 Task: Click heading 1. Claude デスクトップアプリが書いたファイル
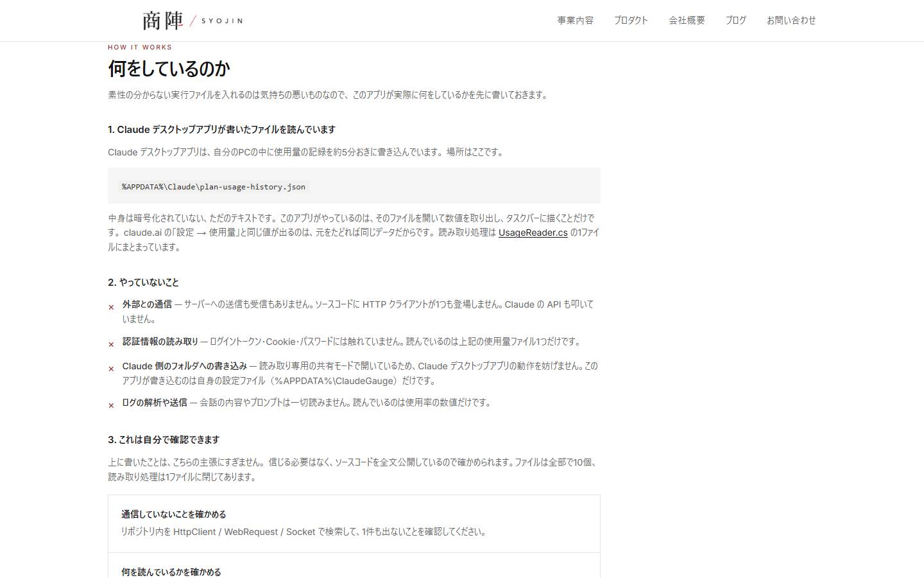point(222,130)
